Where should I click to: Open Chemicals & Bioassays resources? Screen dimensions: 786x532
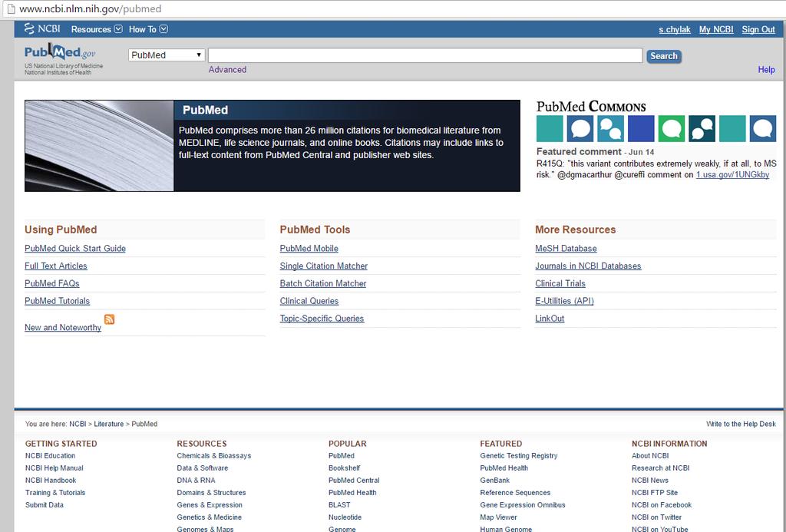(x=214, y=456)
